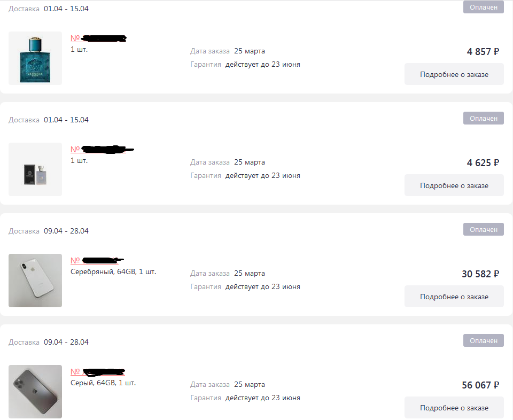The width and height of the screenshot is (513, 420).
Task: Open order details for the 56 067 ₽ order
Action: coord(454,408)
